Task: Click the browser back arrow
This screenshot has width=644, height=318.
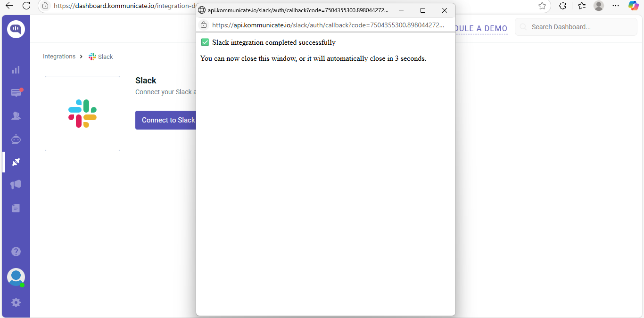Action: pos(9,6)
